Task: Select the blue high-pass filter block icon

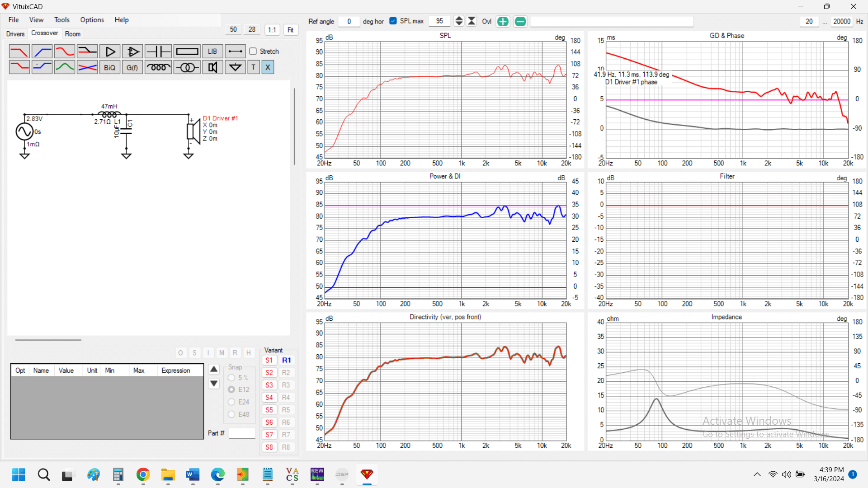Action: [x=42, y=52]
